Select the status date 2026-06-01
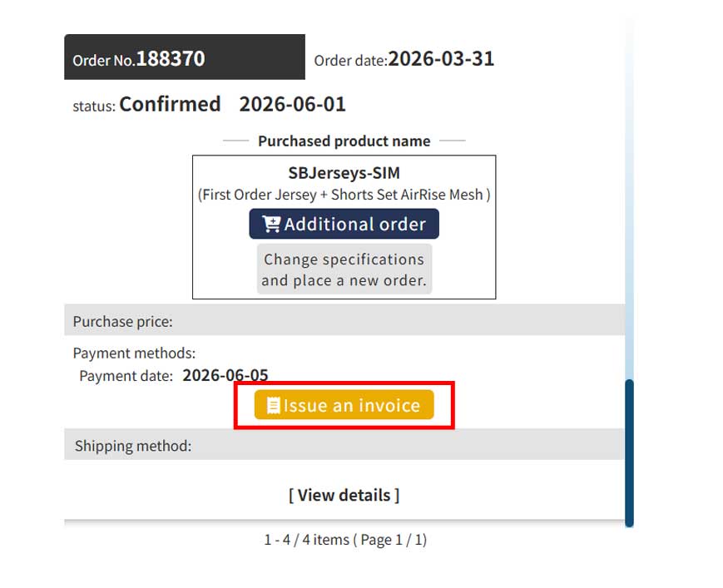 292,104
